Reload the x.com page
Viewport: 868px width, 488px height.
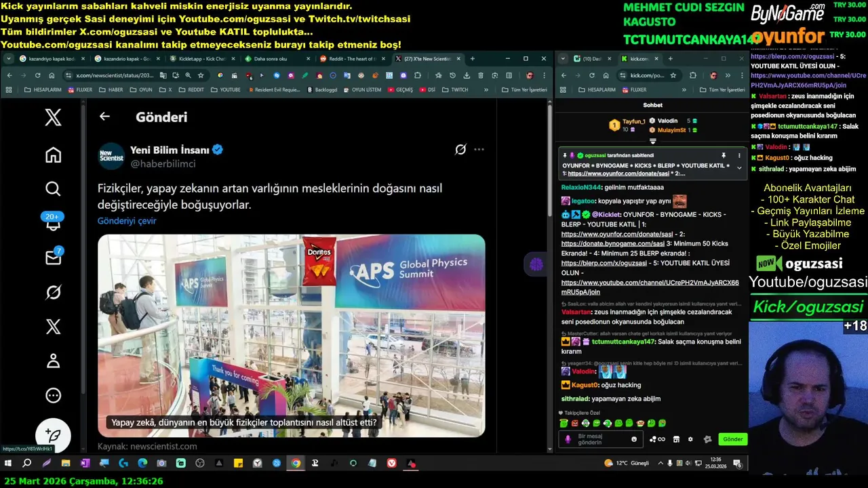tap(37, 75)
